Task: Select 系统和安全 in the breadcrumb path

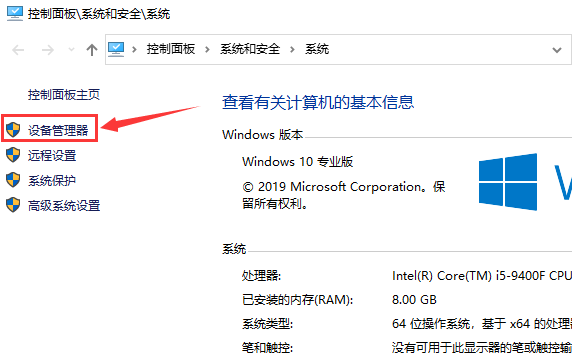Action: 250,49
